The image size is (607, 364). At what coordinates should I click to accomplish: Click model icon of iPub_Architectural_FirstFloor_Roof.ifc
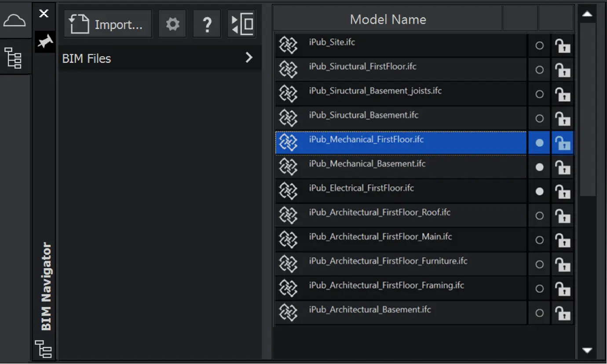pyautogui.click(x=289, y=215)
